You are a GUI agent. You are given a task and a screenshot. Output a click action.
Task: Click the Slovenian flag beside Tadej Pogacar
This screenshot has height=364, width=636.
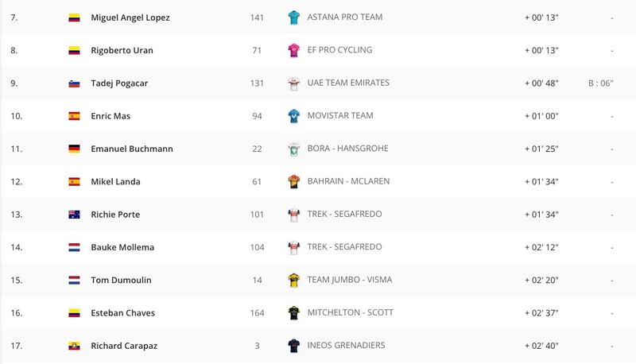click(x=74, y=83)
